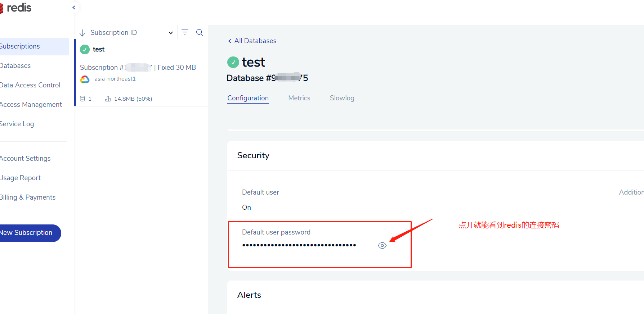Collapse the sidebar with the chevron button
644x314 pixels.
[74, 8]
